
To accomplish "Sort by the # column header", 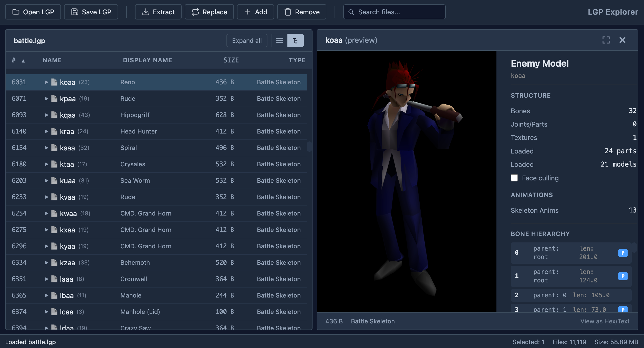I will tap(18, 60).
